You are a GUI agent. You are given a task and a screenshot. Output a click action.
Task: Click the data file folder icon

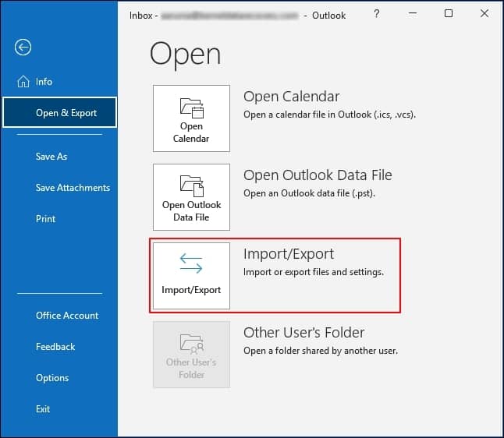[192, 186]
